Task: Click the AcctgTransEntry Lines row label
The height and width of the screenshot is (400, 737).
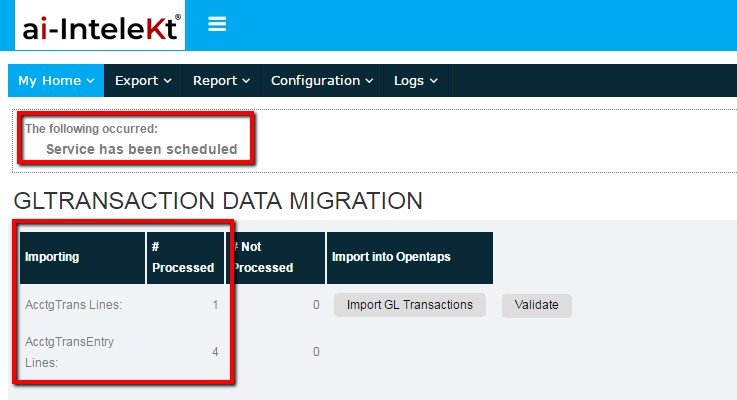Action: [x=69, y=352]
